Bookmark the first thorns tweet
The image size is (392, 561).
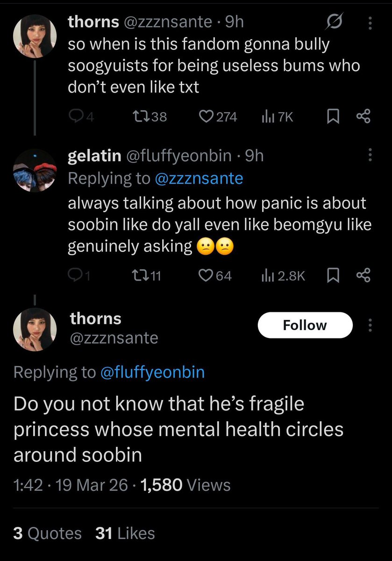[333, 117]
